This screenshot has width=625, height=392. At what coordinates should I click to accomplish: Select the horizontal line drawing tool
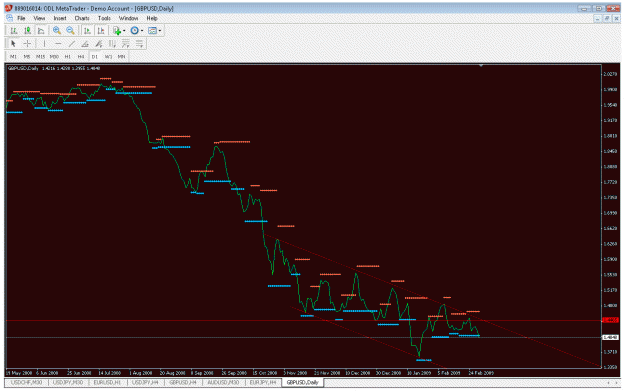[x=58, y=44]
